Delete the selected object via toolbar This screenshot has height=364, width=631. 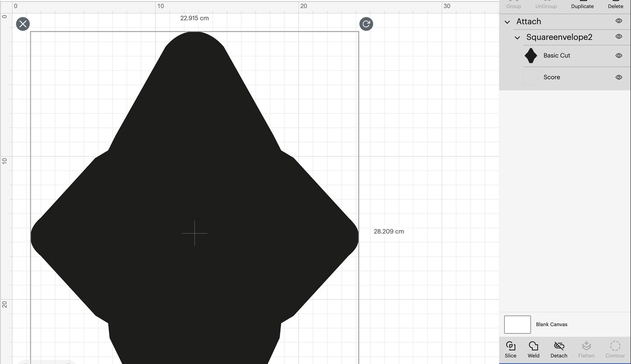click(616, 6)
